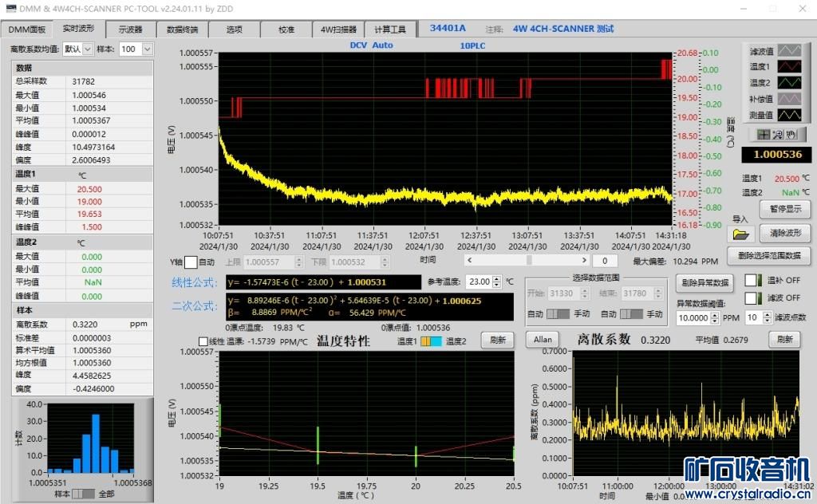
Task: Open the 计算工具 tab
Action: 390,30
